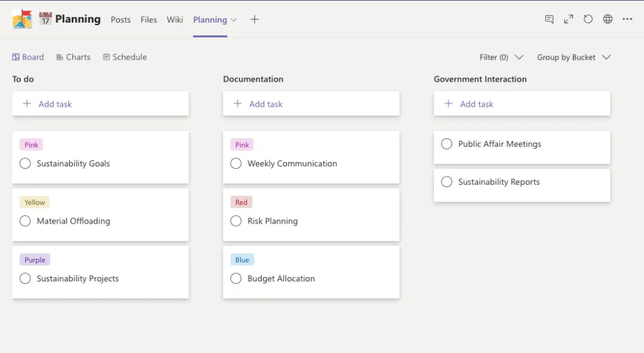Select the Board view
The height and width of the screenshot is (353, 644).
(x=28, y=57)
